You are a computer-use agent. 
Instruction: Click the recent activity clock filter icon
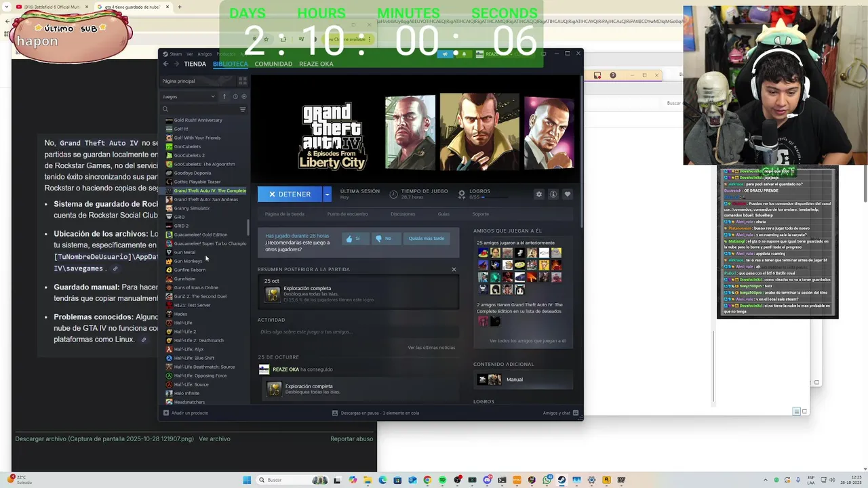pos(235,96)
